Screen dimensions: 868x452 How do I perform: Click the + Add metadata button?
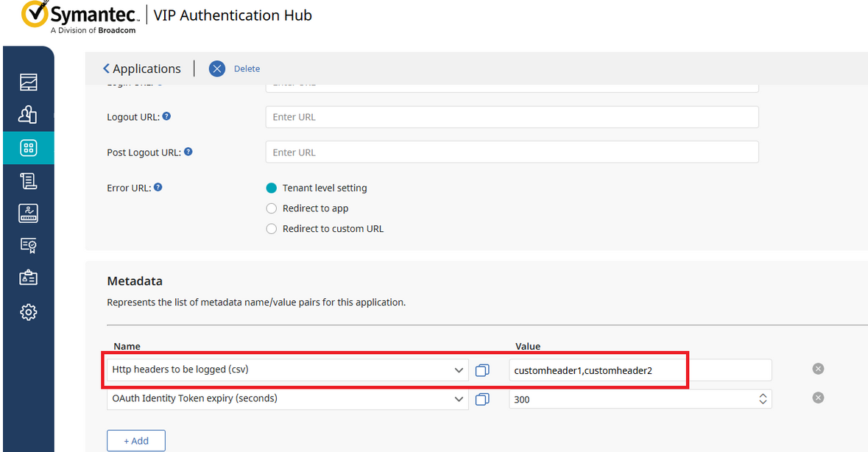coord(136,440)
